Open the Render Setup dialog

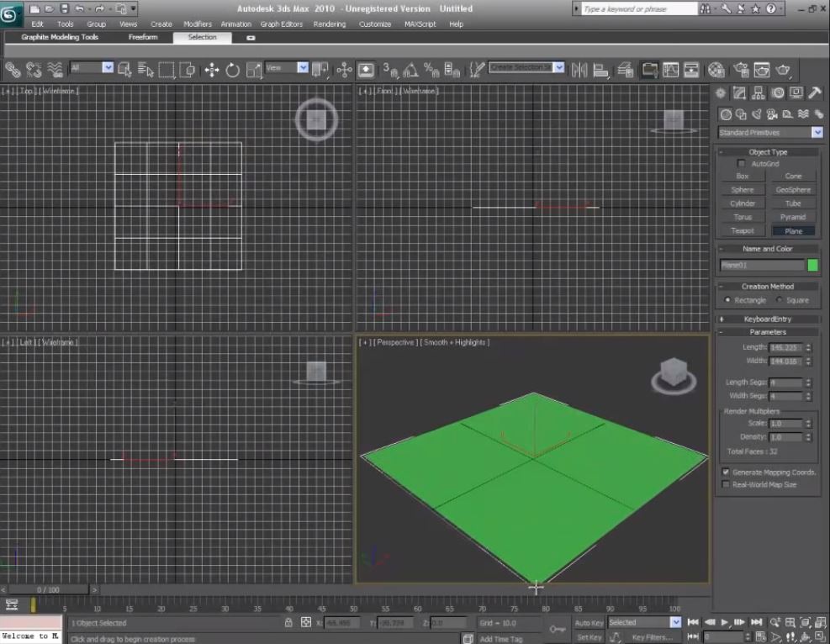[741, 70]
